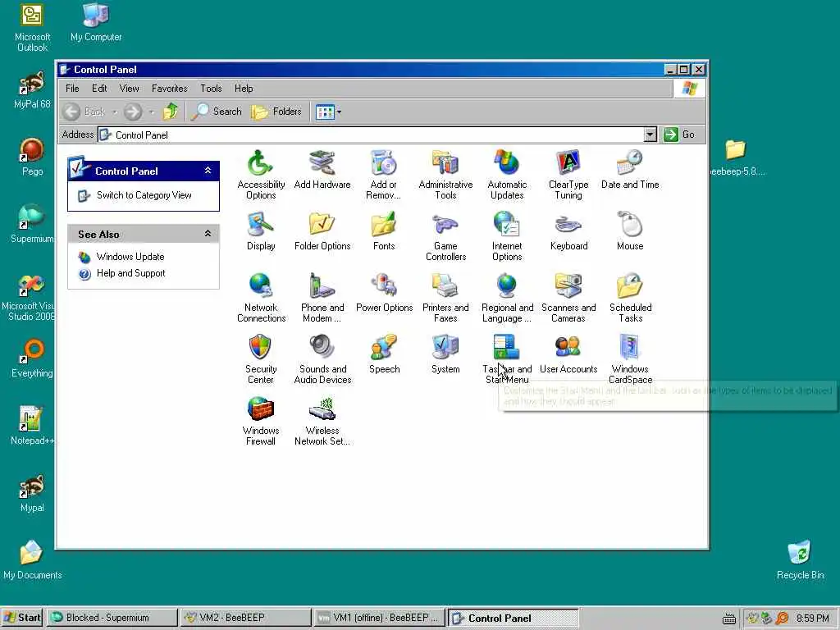Open the Keyboard applet icon
The image size is (840, 630).
pos(568,231)
